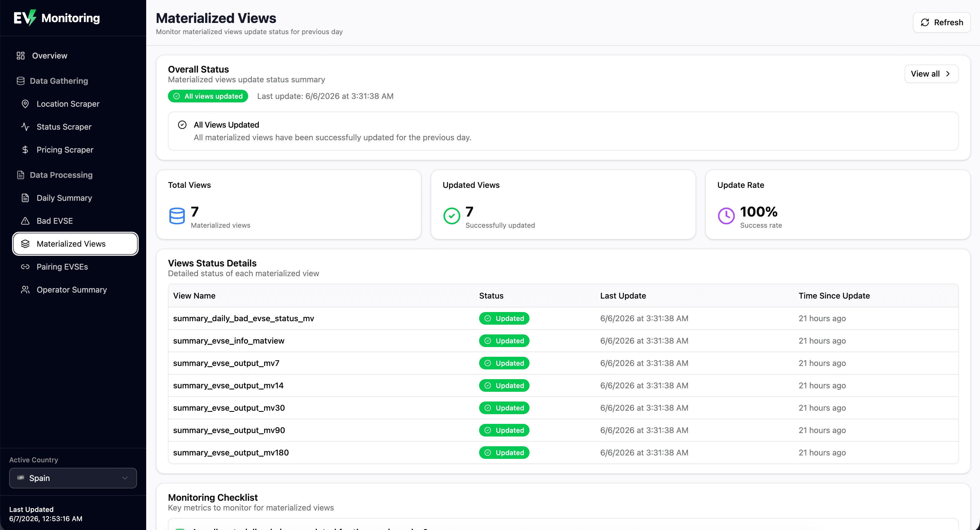The image size is (980, 530).
Task: Click the purple clock icon in Update Rate
Action: [726, 215]
